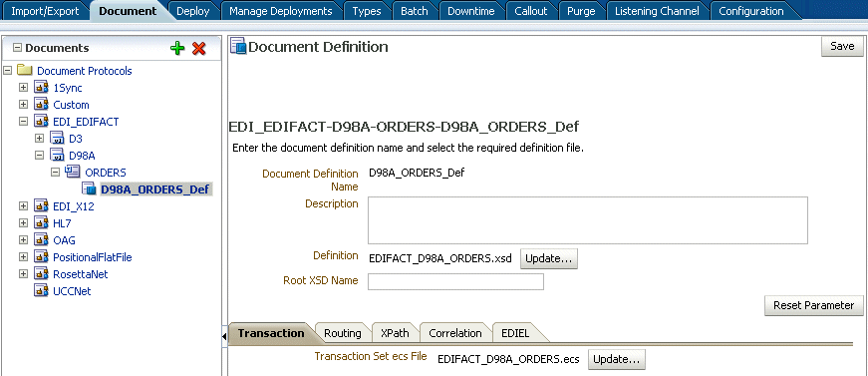This screenshot has height=376, width=868.
Task: Select the D98A_ORDERS_Def tree label
Action: click(x=155, y=189)
